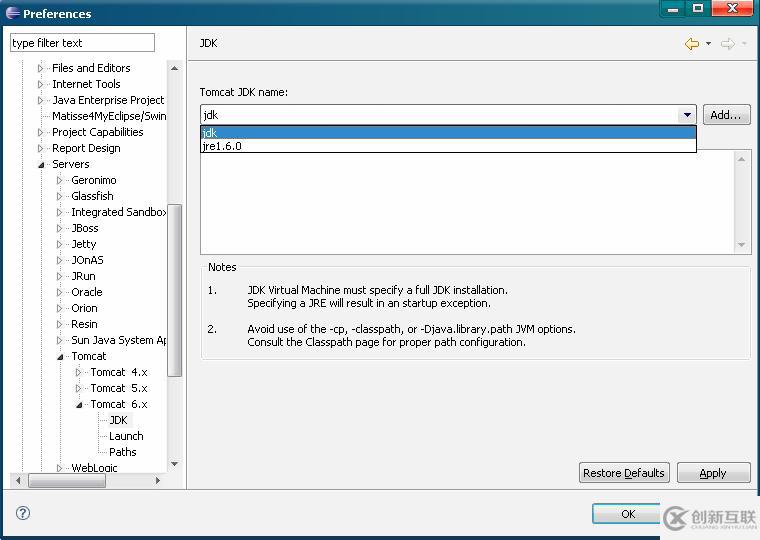Select Orion in the servers tree
Image resolution: width=760 pixels, height=540 pixels.
pyautogui.click(x=84, y=308)
